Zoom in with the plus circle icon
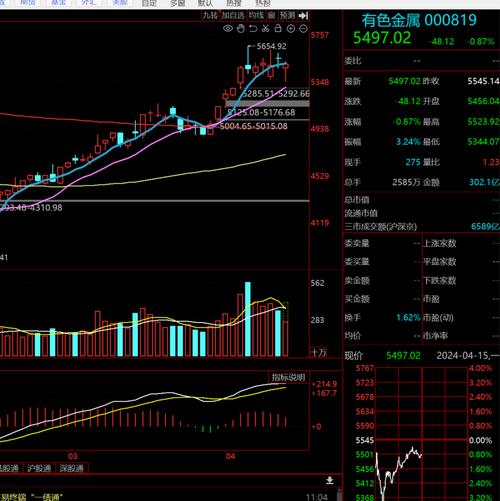 coord(291,29)
